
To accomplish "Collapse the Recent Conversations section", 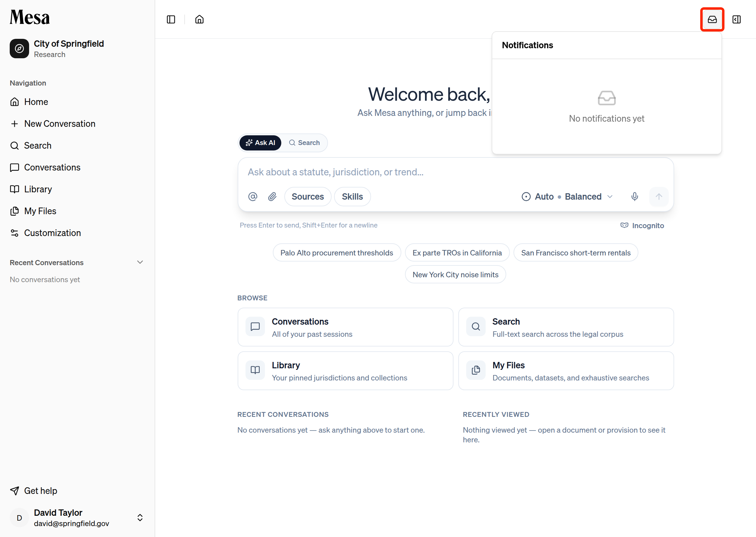I will 140,262.
